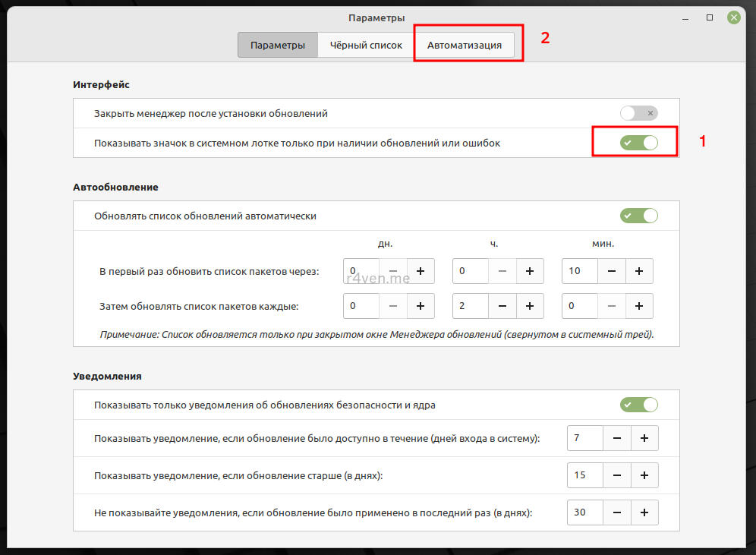
Task: Select the Параметры tab
Action: [x=278, y=45]
